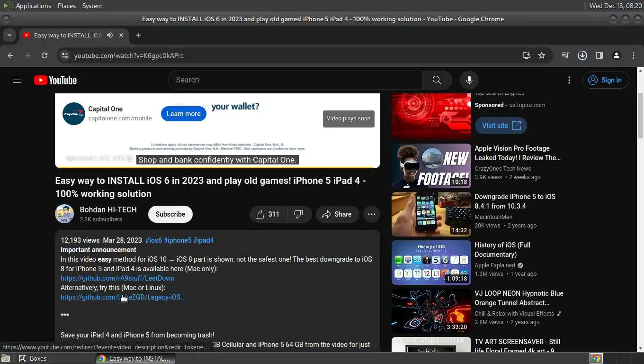The image size is (644, 364).
Task: Click Sign in button
Action: pos(606,80)
